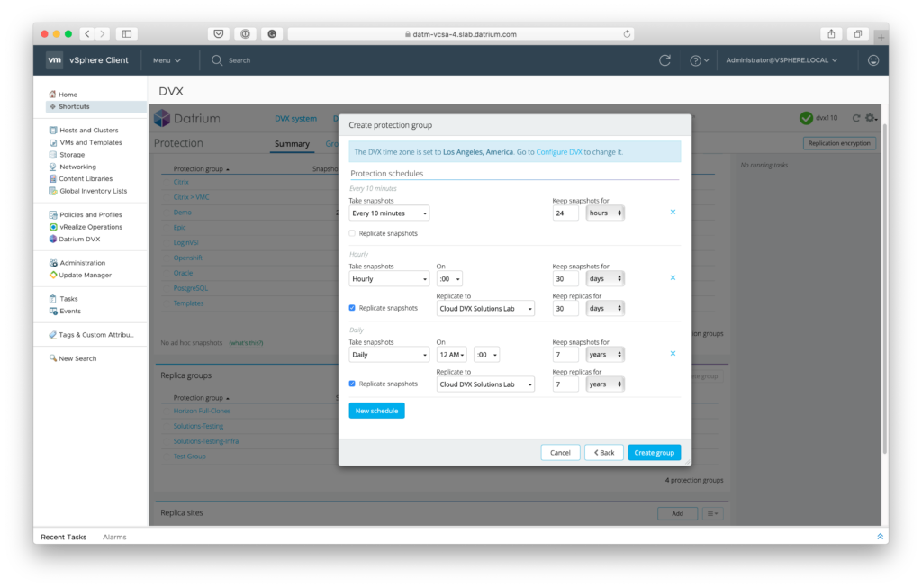Click Cancel in the dialog
This screenshot has height=588, width=922.
(560, 452)
